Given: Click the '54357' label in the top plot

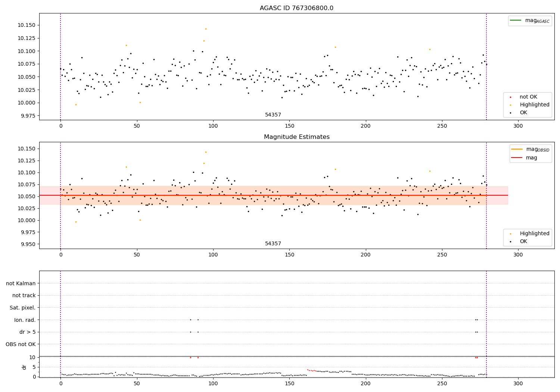Looking at the screenshot, I should [x=273, y=115].
